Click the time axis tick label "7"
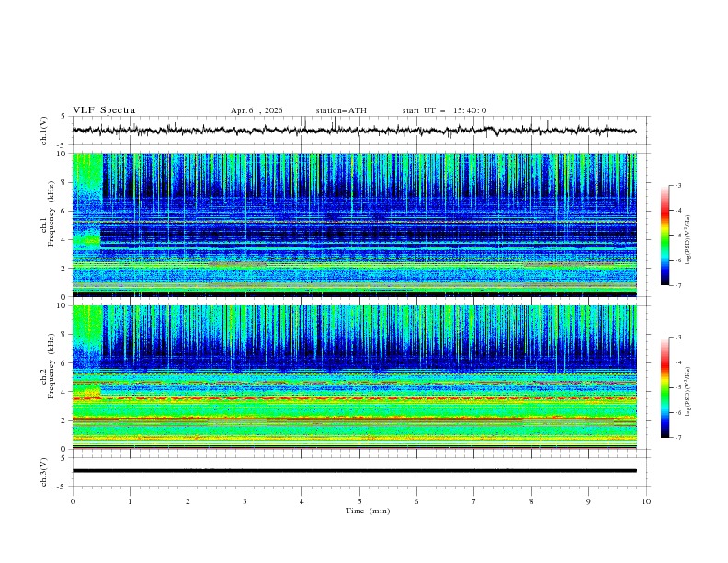 tap(474, 501)
